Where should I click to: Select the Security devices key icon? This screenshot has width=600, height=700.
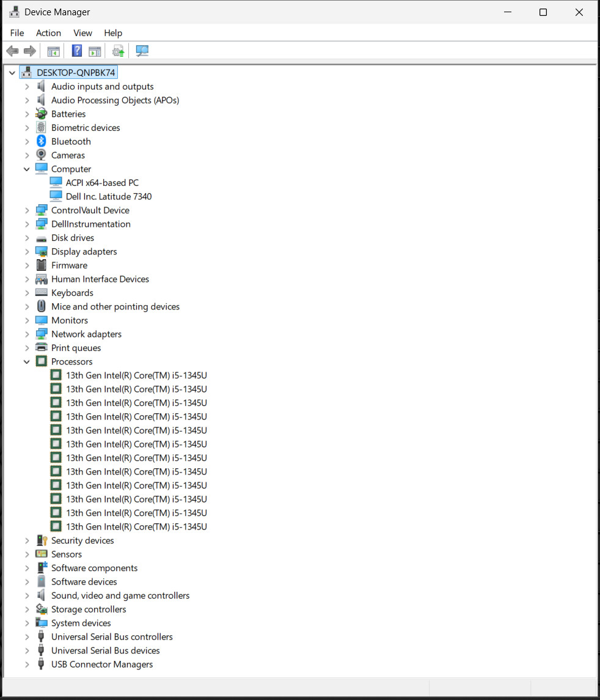point(42,540)
